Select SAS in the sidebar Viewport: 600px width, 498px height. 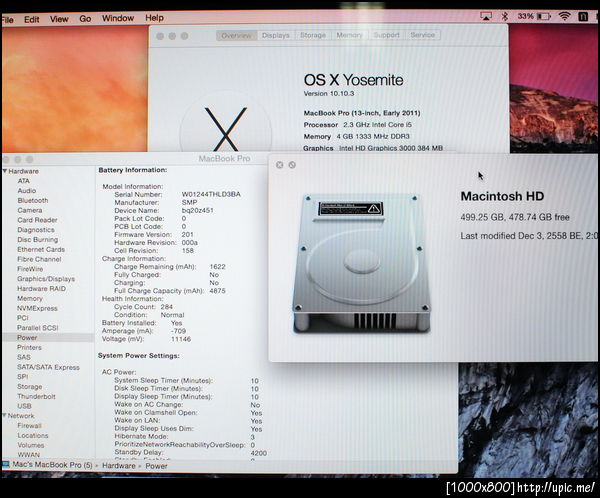click(24, 357)
